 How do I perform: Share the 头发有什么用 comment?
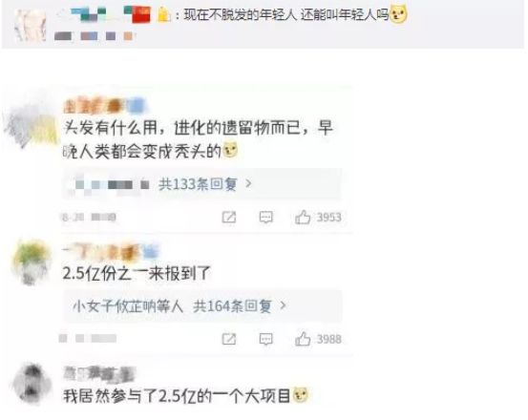click(229, 218)
